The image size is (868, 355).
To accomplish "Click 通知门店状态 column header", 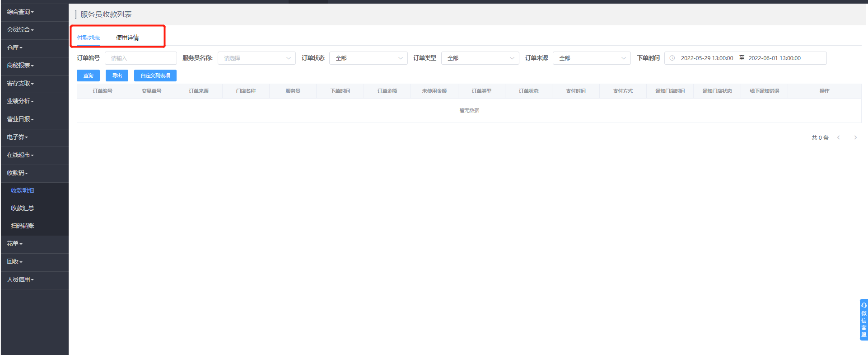I will (x=717, y=91).
